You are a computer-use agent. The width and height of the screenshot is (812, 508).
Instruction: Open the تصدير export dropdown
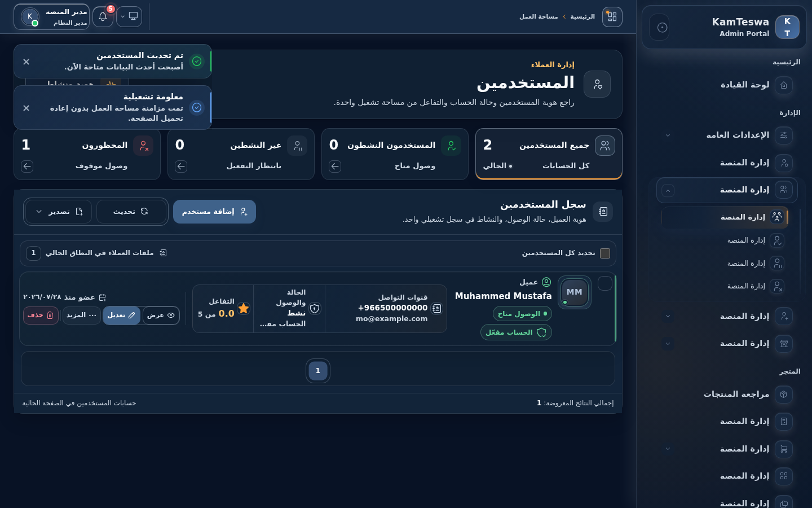(59, 212)
